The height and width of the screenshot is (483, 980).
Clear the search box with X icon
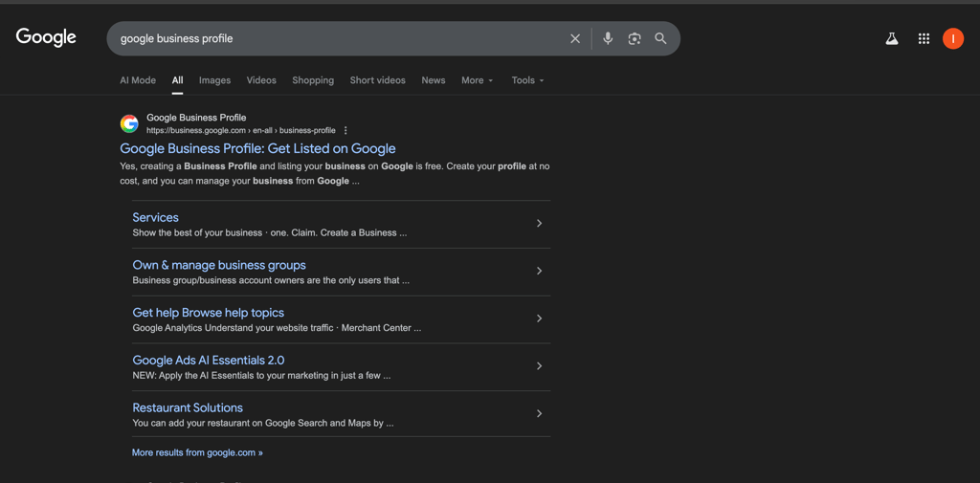pos(575,39)
